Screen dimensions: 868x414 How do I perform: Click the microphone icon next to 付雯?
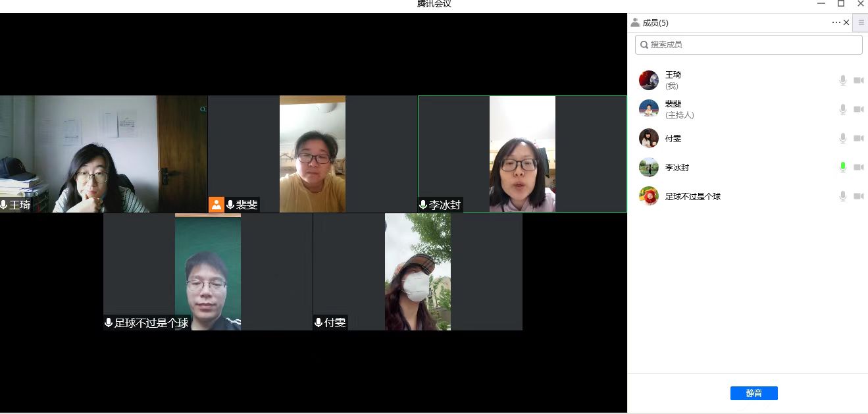click(x=842, y=138)
